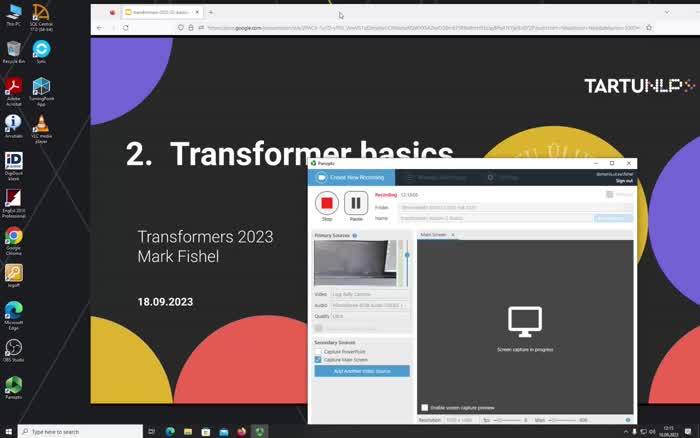Click Add Another Video Source
700x438 pixels.
coord(362,371)
